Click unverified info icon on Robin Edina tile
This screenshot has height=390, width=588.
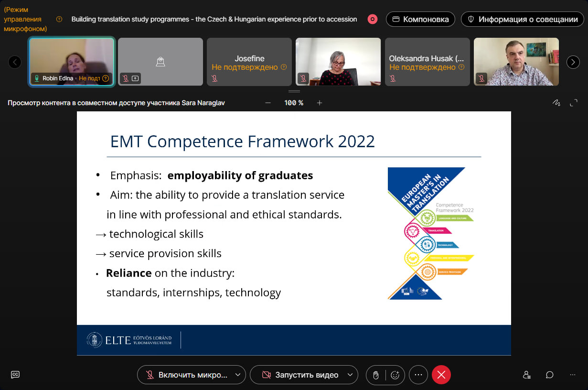[x=106, y=78]
